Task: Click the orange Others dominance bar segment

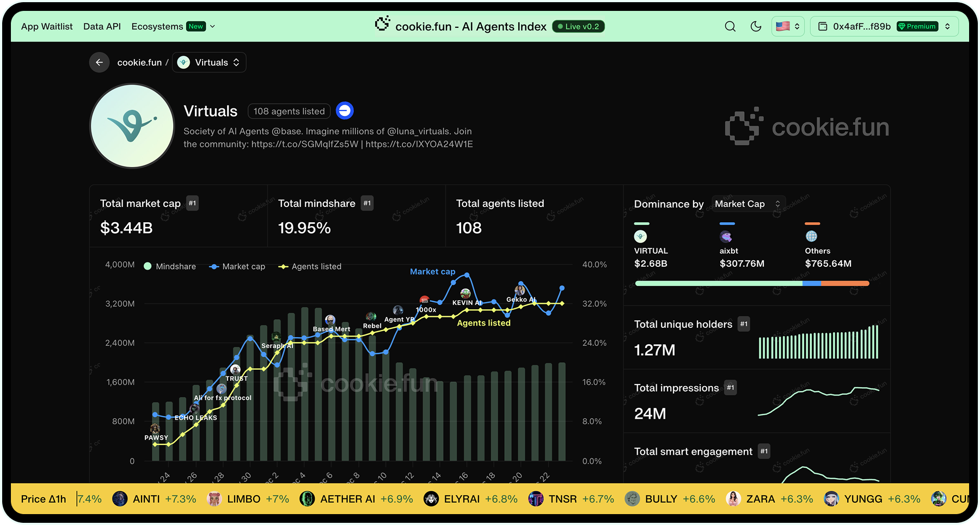Action: [x=845, y=283]
